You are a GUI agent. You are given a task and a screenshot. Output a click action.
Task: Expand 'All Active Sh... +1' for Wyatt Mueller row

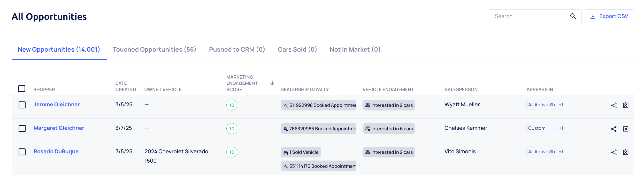(x=546, y=105)
